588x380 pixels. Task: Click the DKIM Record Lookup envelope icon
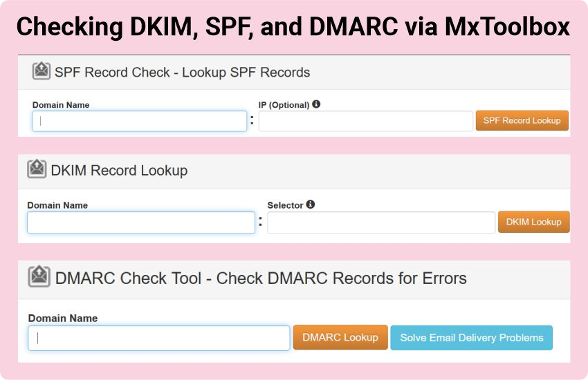point(37,169)
